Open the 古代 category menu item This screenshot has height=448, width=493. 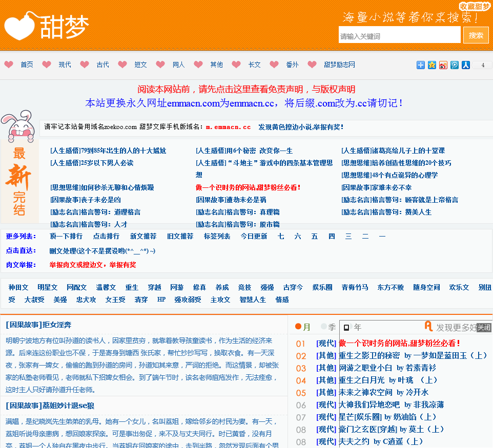tap(103, 65)
